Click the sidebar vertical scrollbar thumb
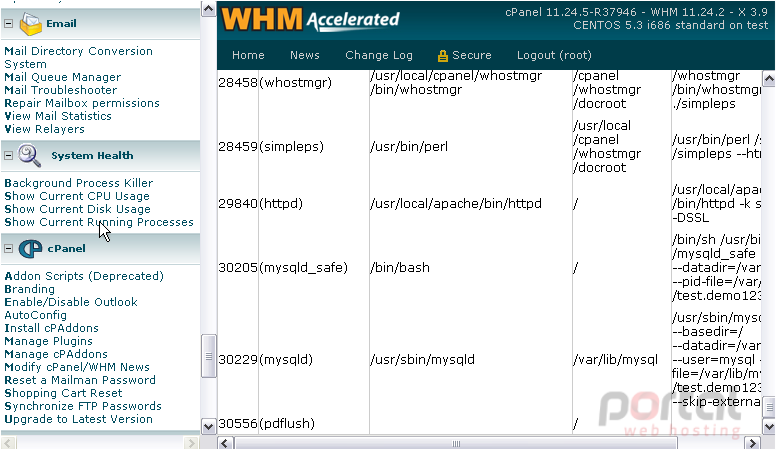 click(x=208, y=356)
